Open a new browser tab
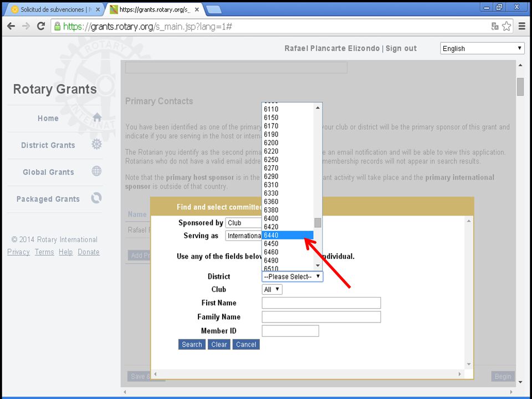The height and width of the screenshot is (399, 532). point(214,10)
